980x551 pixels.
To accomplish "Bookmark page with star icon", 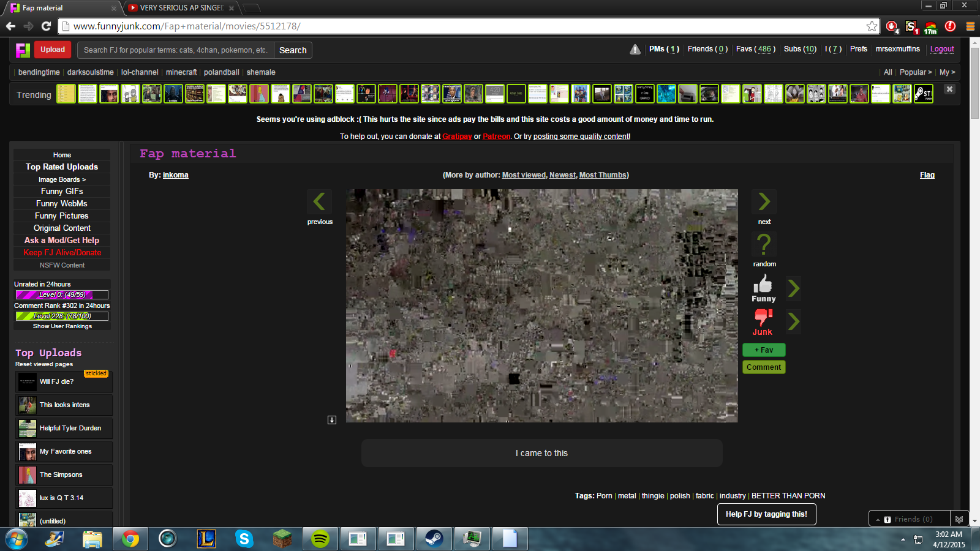I will pyautogui.click(x=872, y=26).
